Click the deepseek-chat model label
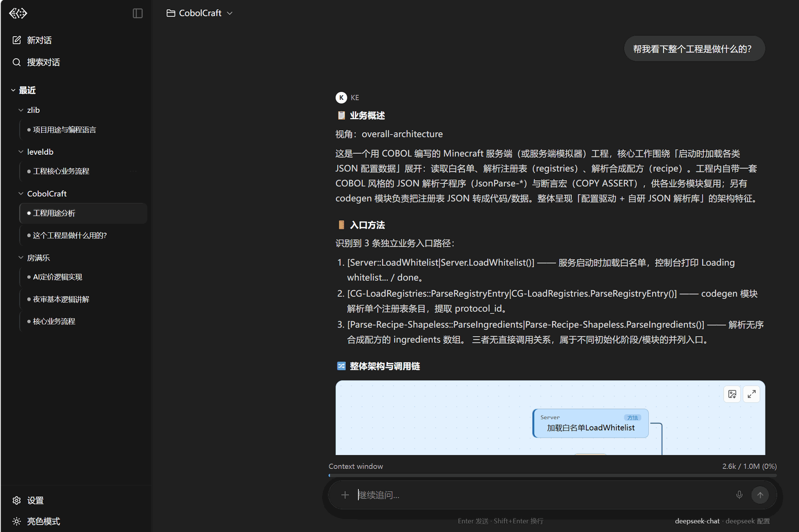The height and width of the screenshot is (532, 799). pyautogui.click(x=697, y=522)
